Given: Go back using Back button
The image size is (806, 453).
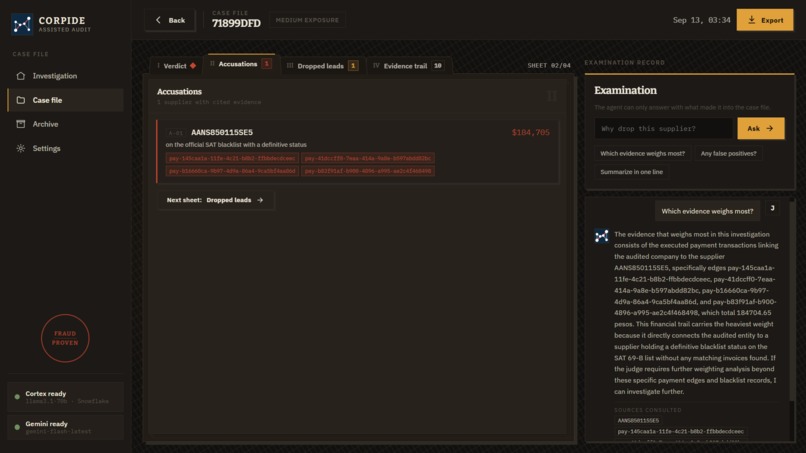Looking at the screenshot, I should click(x=170, y=20).
